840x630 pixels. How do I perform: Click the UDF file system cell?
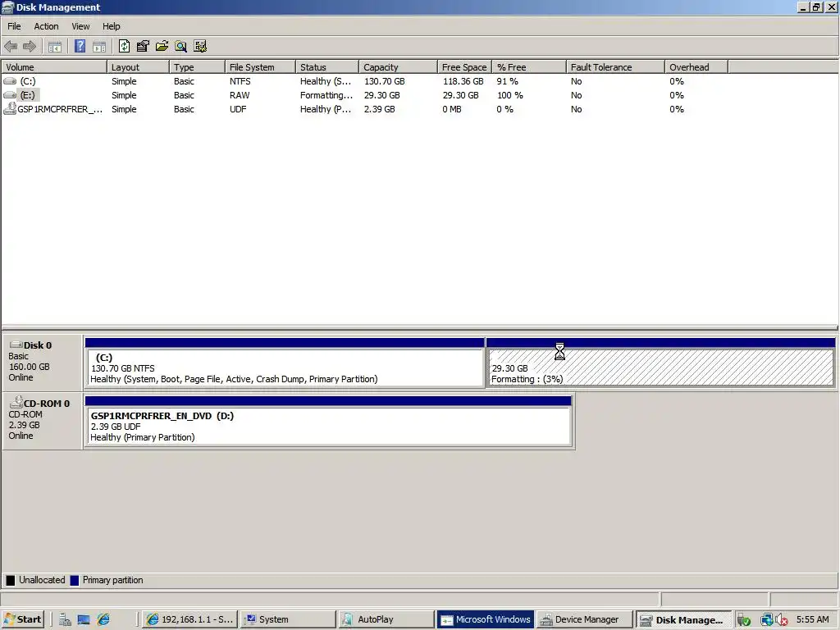click(238, 109)
